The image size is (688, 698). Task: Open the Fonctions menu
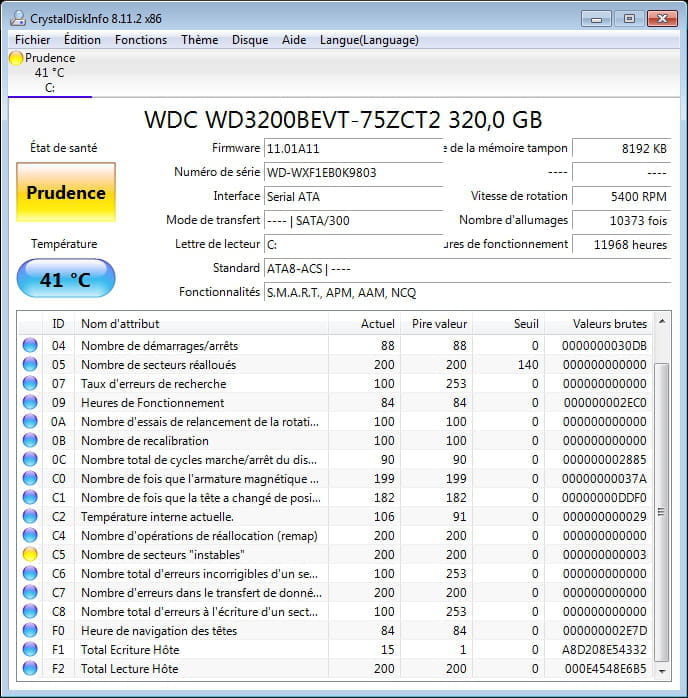[141, 40]
